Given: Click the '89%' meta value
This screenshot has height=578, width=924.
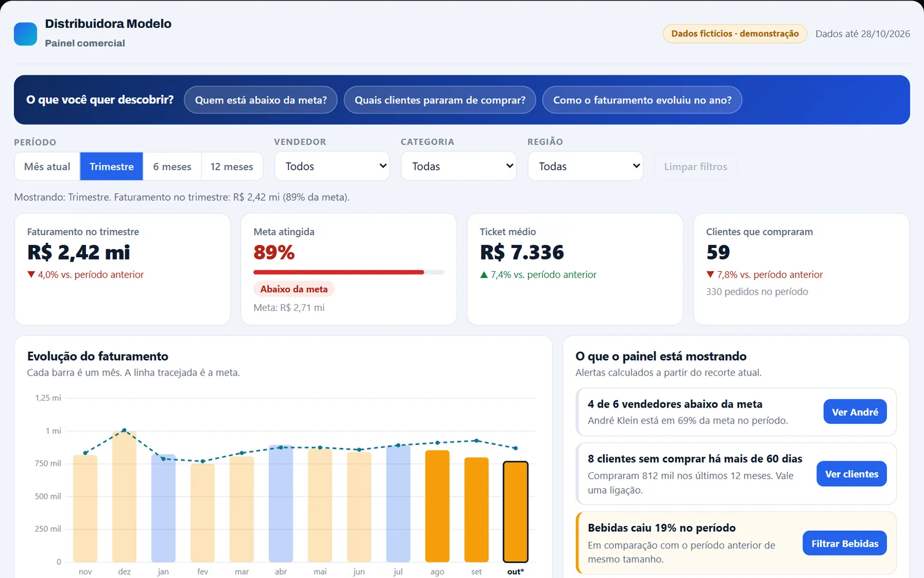Looking at the screenshot, I should [274, 253].
